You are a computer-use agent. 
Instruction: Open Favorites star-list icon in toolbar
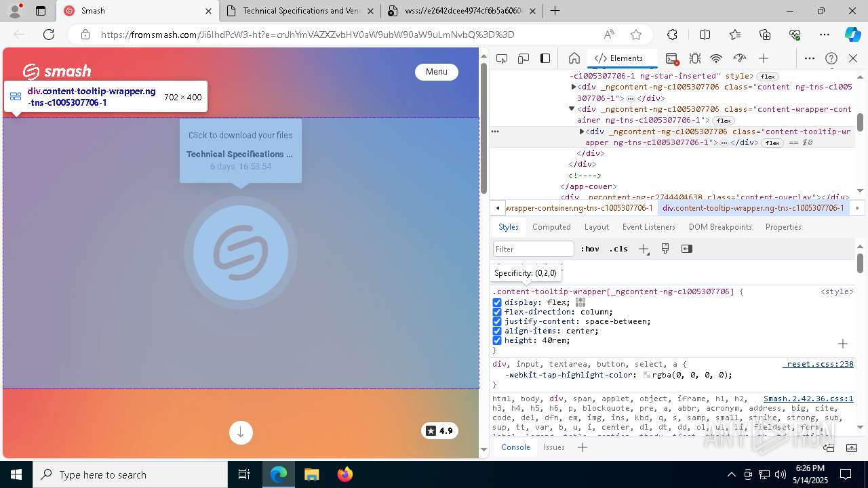[735, 35]
